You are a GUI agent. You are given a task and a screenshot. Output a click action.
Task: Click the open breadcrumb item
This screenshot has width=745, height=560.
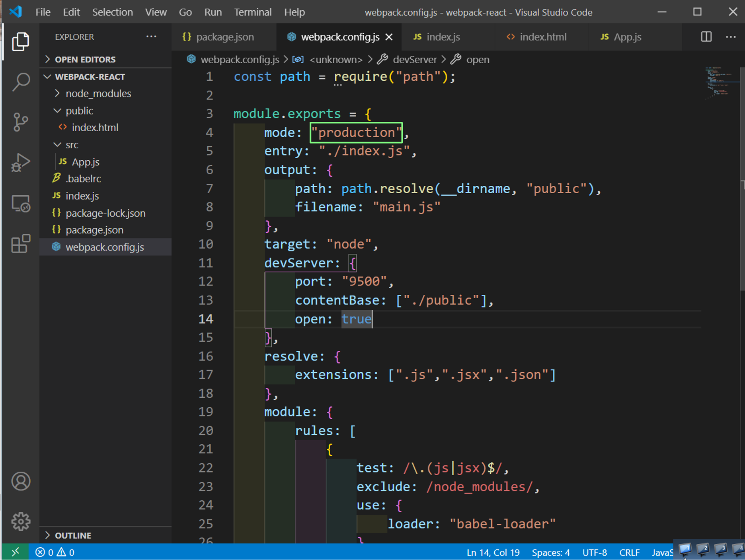(478, 60)
